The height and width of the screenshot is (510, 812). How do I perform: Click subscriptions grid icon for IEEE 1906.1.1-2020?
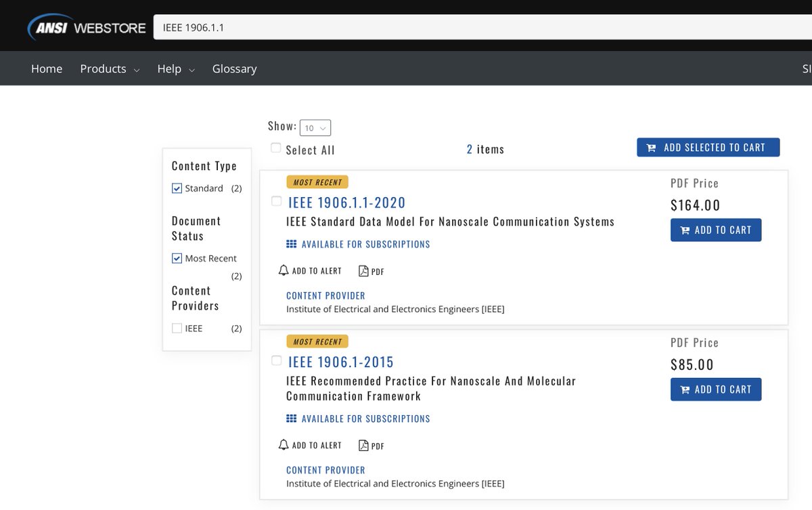pyautogui.click(x=292, y=244)
